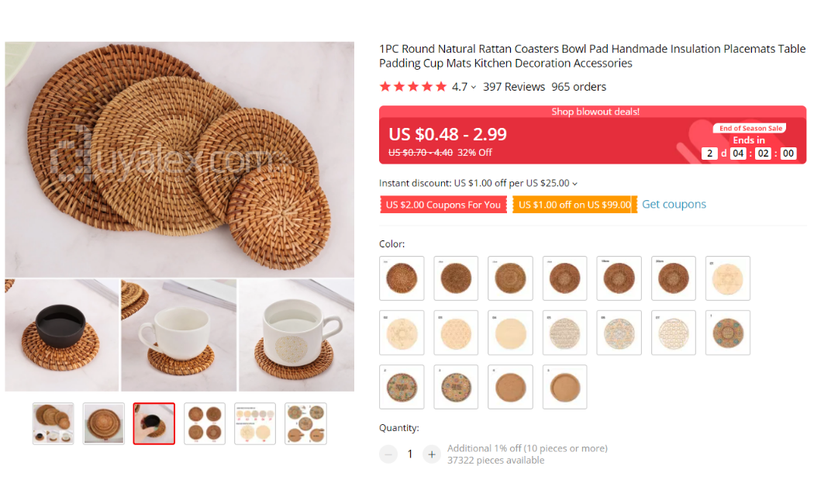Expand the 4.7 rating breakdown chevron

coord(474,87)
